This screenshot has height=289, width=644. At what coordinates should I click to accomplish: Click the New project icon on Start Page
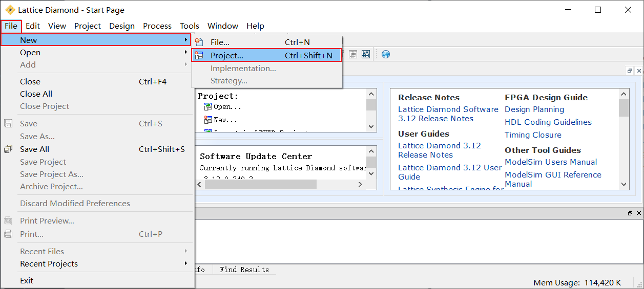[208, 120]
